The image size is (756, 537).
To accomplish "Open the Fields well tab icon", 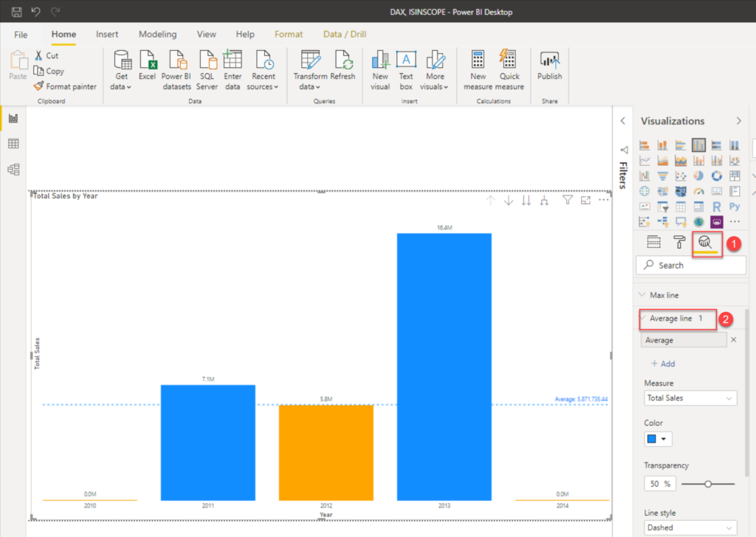I will coord(654,242).
